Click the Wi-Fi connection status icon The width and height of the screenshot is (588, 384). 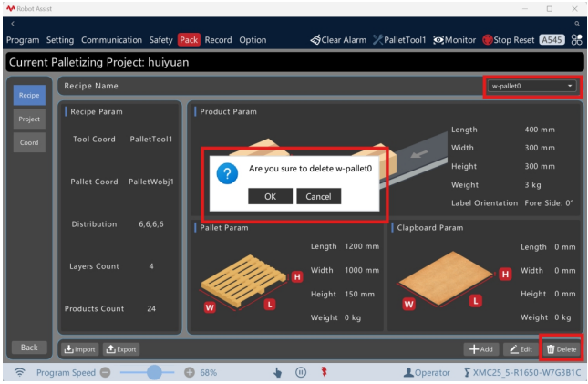coord(19,372)
